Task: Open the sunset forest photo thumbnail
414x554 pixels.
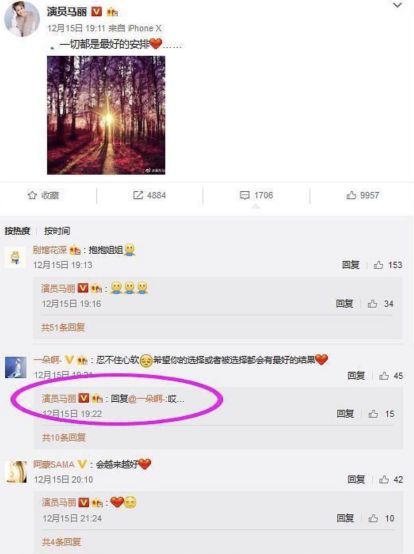Action: click(x=106, y=115)
